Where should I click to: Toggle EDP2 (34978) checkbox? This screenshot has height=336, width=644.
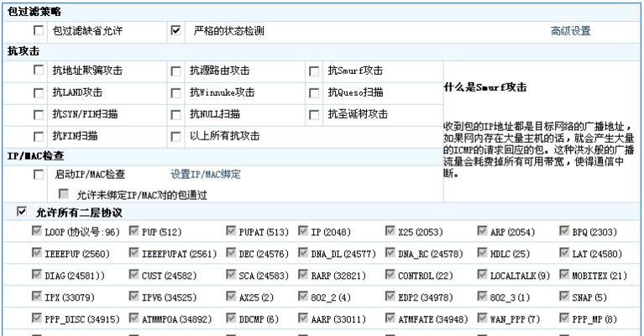[x=390, y=297]
